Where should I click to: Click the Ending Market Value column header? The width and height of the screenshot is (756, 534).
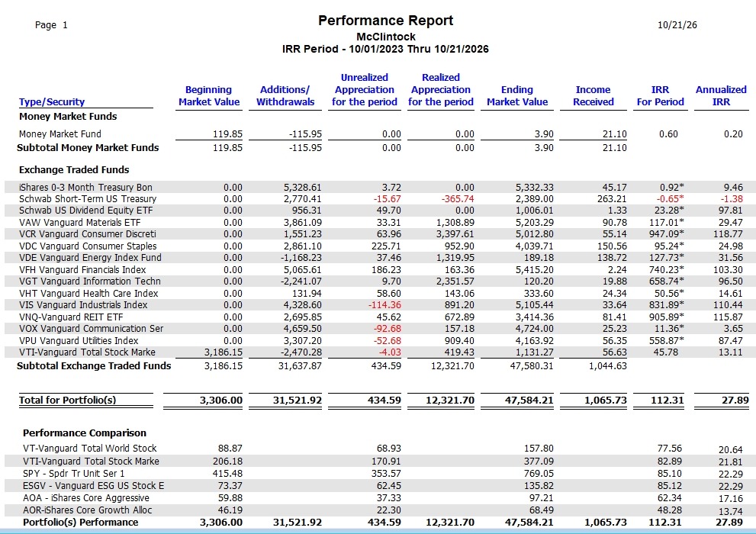[517, 95]
